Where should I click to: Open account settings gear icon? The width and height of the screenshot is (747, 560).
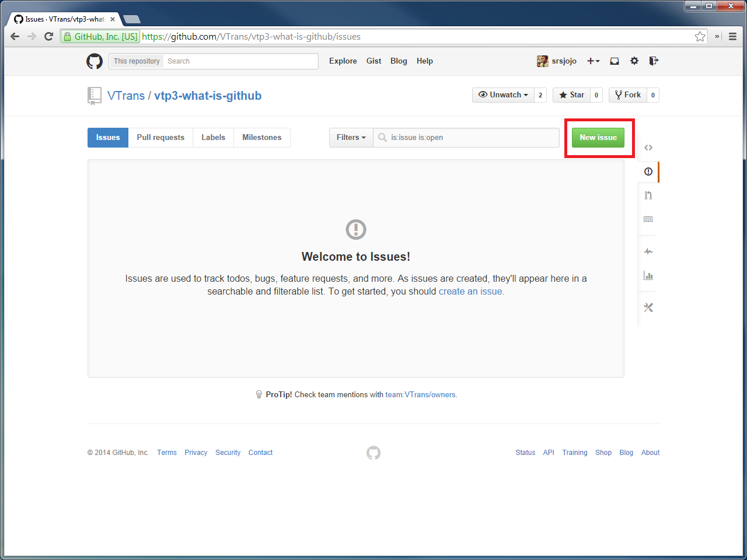pos(634,61)
